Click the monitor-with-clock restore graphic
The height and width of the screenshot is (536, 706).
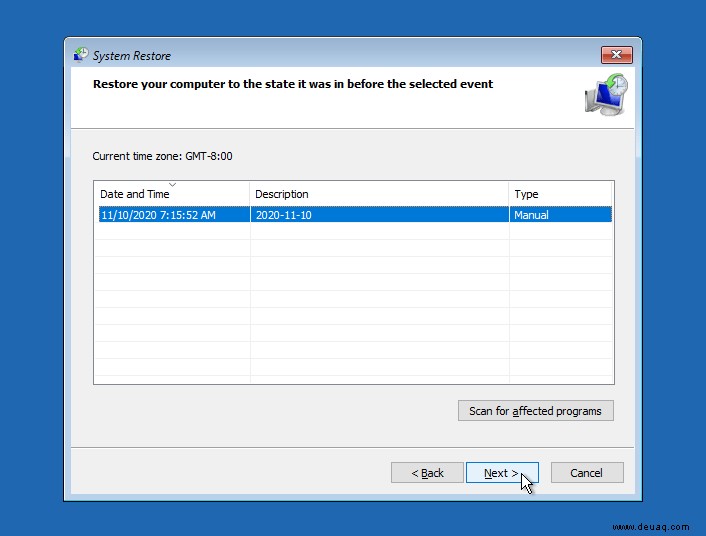[x=606, y=95]
